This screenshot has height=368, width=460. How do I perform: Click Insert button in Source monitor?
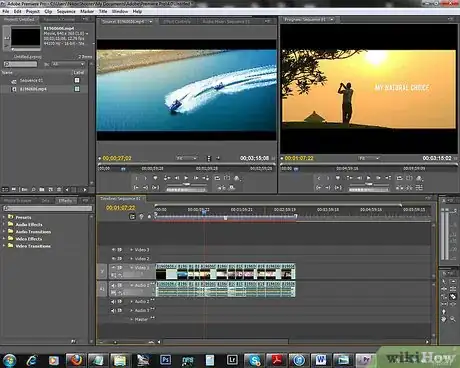tap(222, 188)
